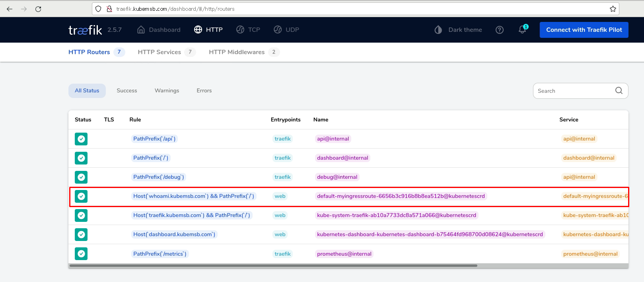This screenshot has height=282, width=644.
Task: Filter routers by Warnings
Action: point(167,91)
